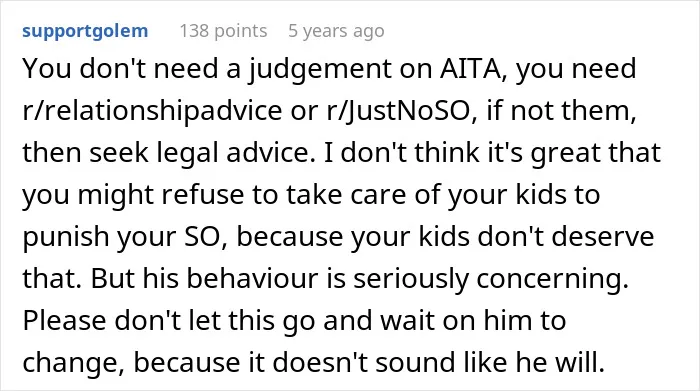Click the 5 years ago timestamp
700x391 pixels.
pyautogui.click(x=336, y=31)
